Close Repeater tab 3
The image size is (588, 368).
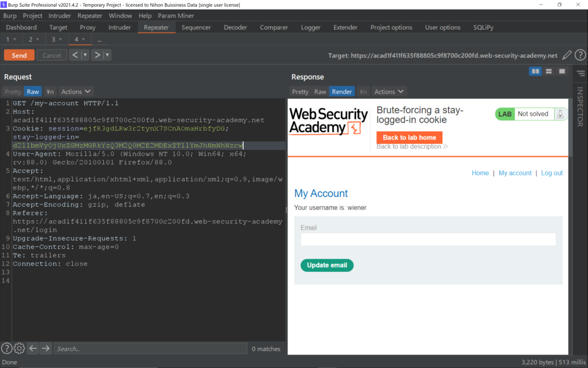click(60, 39)
